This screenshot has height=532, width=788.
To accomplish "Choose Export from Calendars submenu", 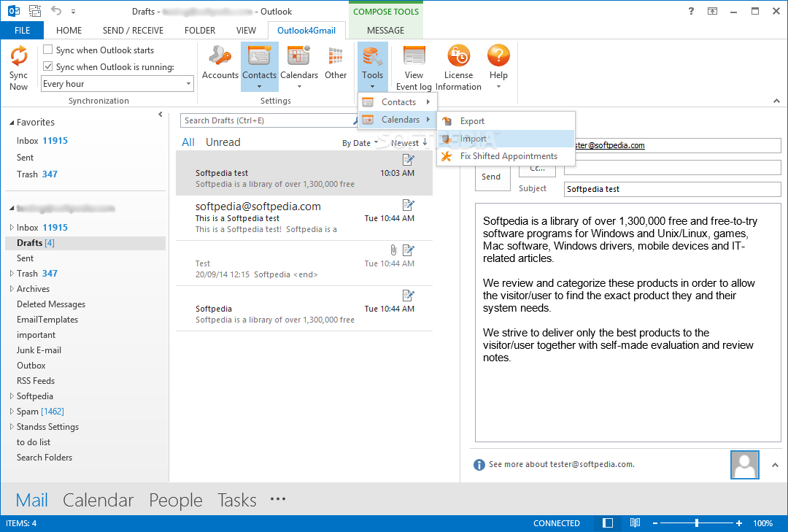I will coord(506,121).
